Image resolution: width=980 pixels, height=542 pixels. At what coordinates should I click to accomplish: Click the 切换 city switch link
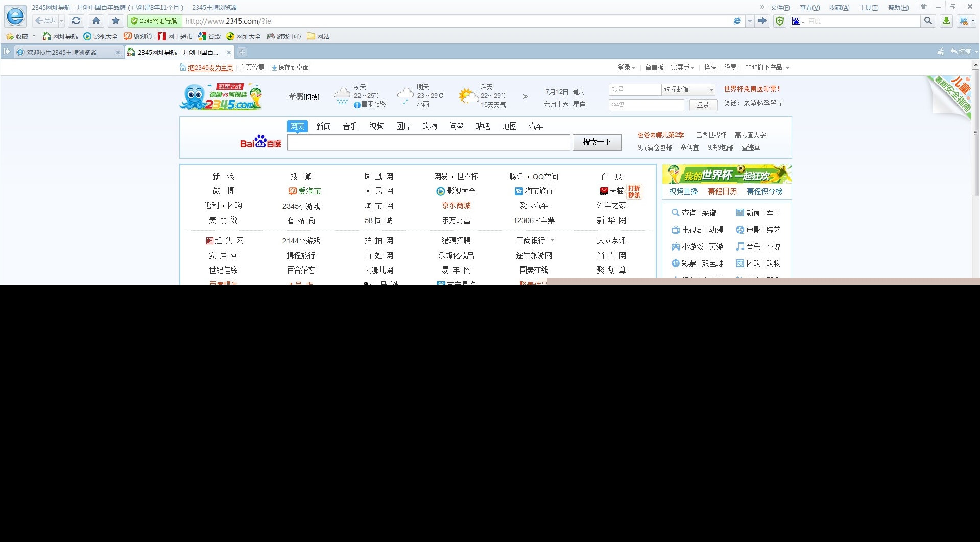coord(312,96)
